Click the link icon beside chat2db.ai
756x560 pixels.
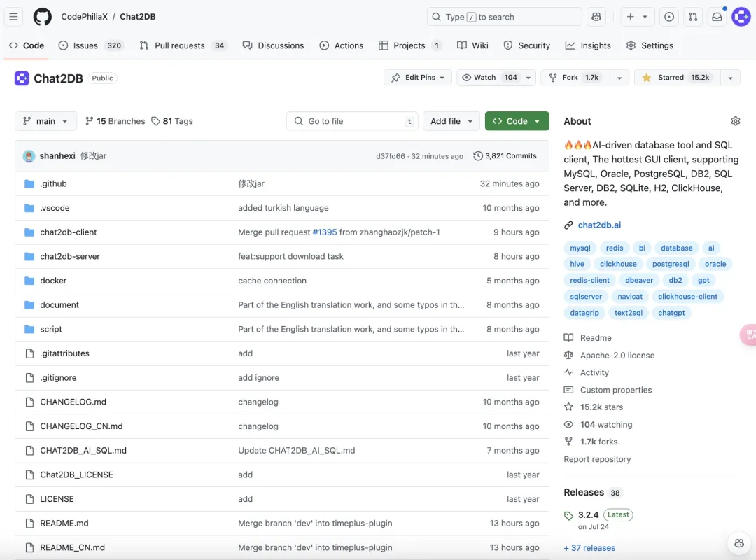(568, 225)
